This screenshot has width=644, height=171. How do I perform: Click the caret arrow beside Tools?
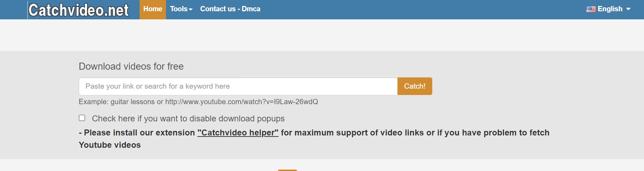pos(191,9)
